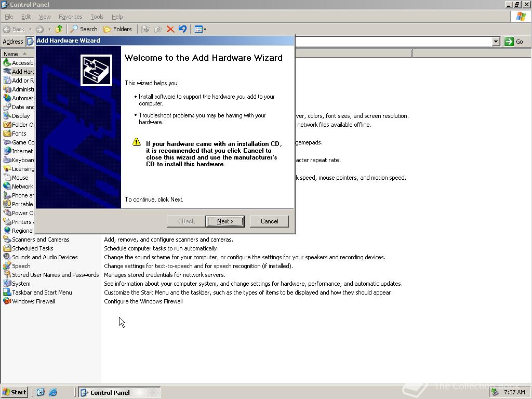Select the System item
532x399 pixels.
(x=17, y=283)
